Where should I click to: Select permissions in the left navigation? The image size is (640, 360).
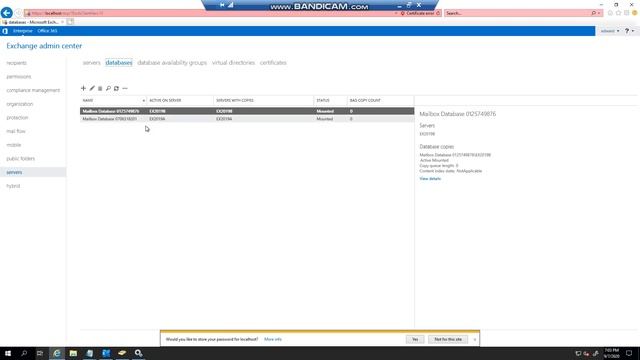click(x=19, y=77)
